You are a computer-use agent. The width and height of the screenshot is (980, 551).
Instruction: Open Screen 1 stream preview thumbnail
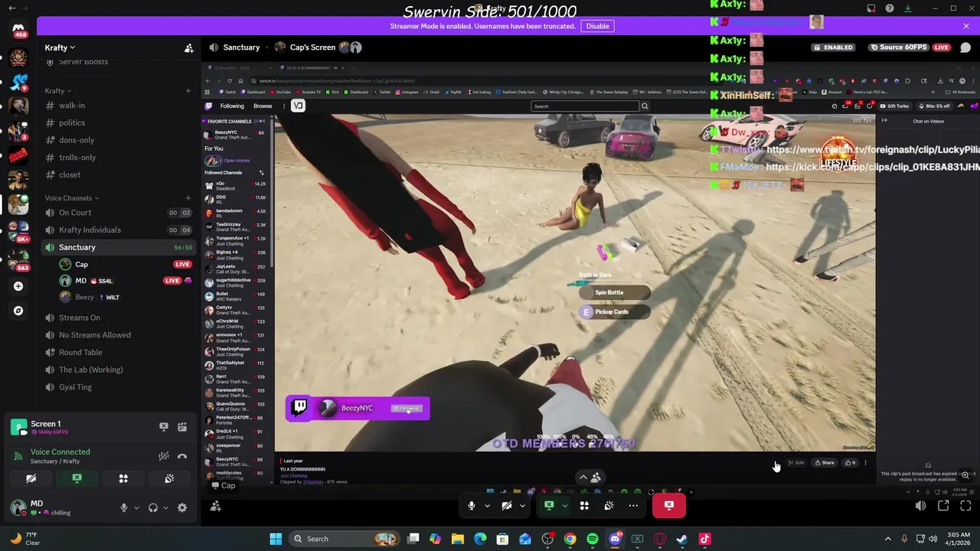[x=18, y=427]
